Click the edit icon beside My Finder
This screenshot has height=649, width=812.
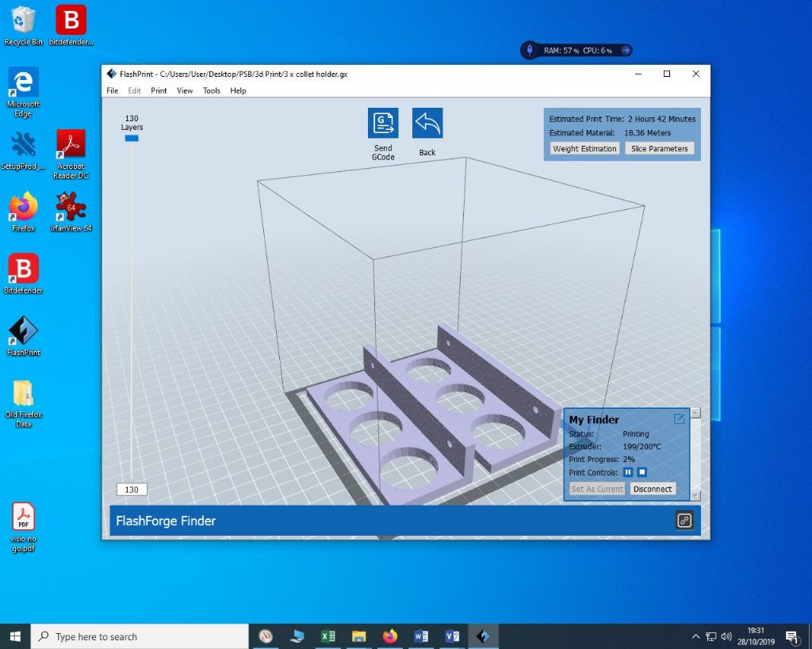tap(679, 419)
